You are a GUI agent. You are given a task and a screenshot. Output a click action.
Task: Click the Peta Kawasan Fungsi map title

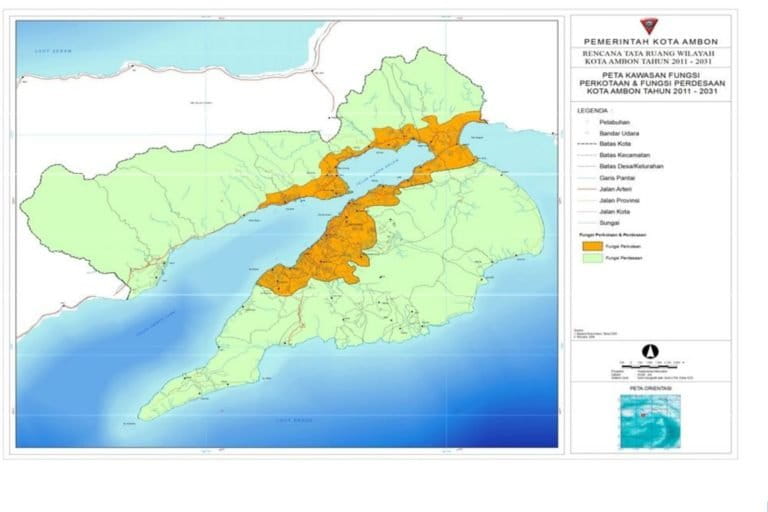click(x=657, y=84)
